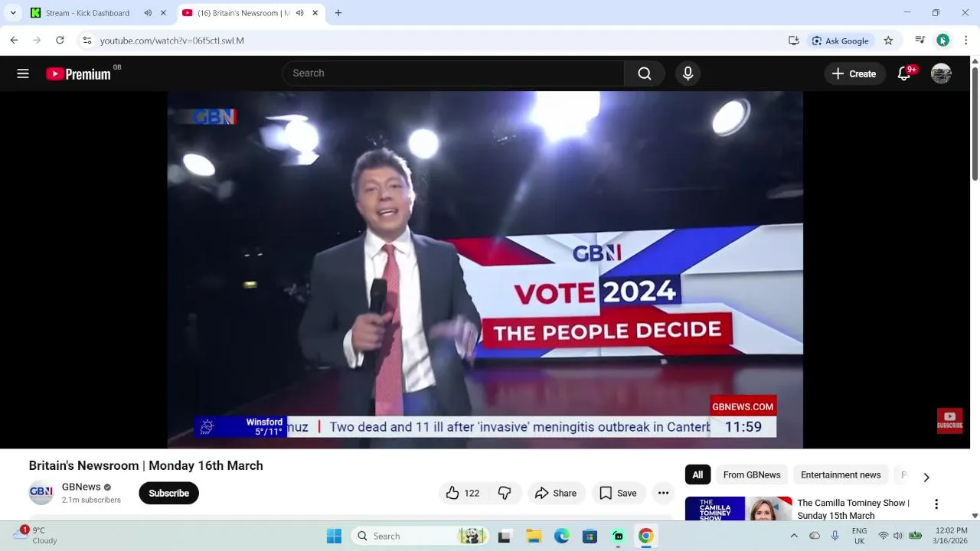Select the Entertainment news chip
The width and height of the screenshot is (980, 551).
(841, 475)
